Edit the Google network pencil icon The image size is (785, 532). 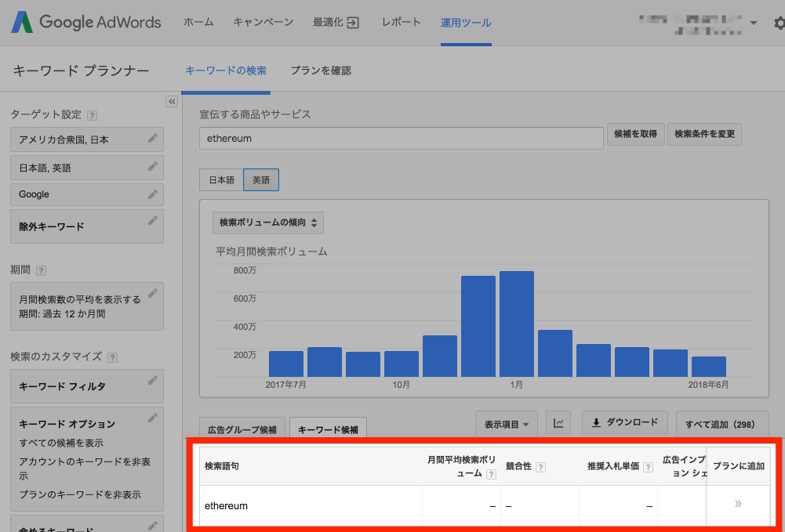(153, 194)
